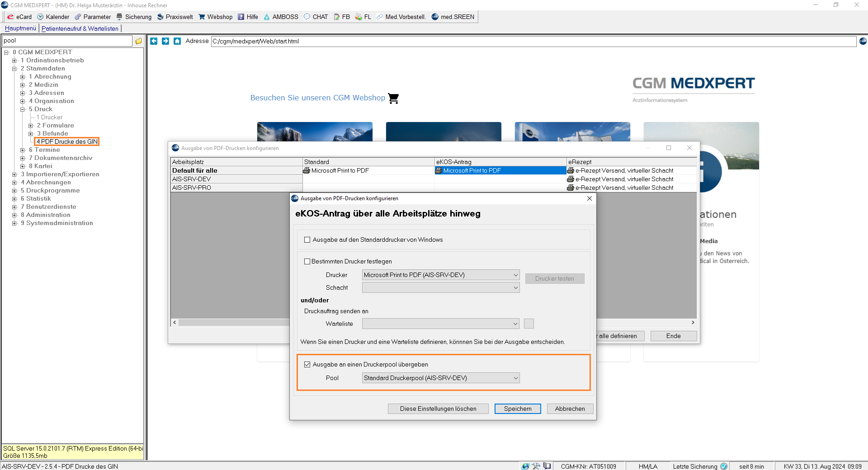The height and width of the screenshot is (470, 868).
Task: Open the Schacht dropdown
Action: pos(441,287)
